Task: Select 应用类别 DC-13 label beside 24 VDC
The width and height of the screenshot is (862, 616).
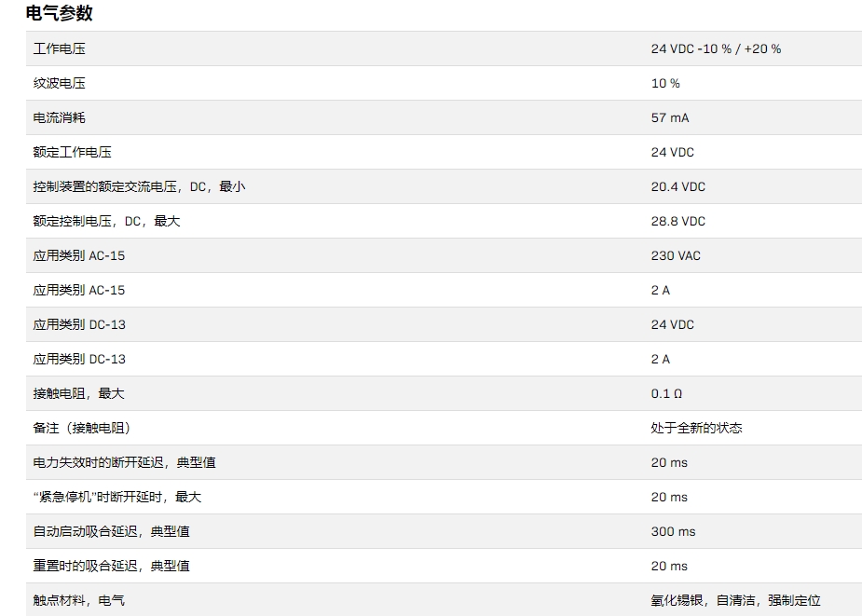Action: coord(79,324)
